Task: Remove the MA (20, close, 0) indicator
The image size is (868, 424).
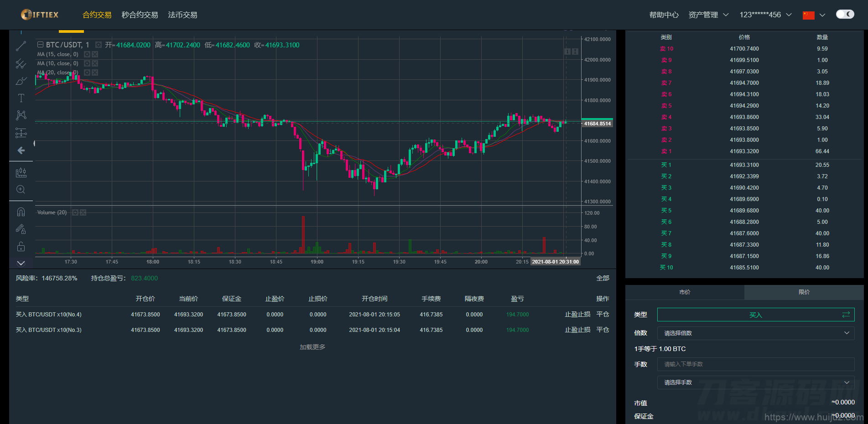Action: [x=95, y=72]
